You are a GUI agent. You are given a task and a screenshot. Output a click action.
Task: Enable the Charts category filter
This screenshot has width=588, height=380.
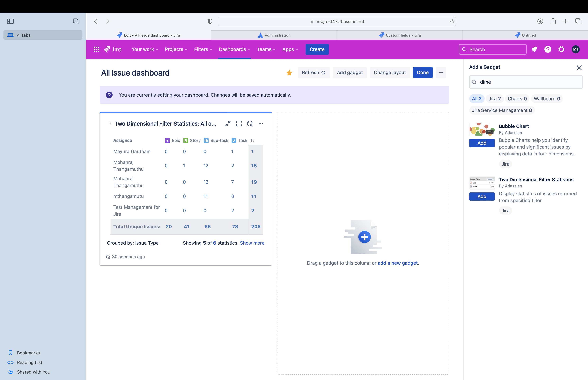click(x=517, y=98)
